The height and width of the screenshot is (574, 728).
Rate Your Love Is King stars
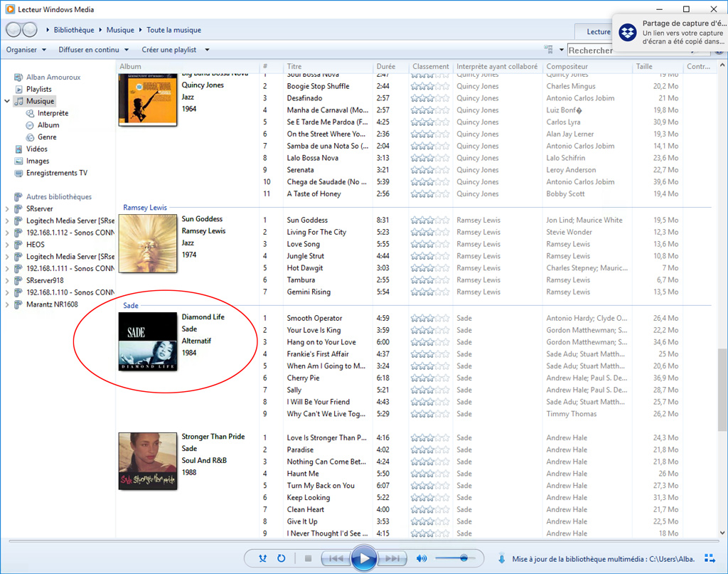point(430,330)
